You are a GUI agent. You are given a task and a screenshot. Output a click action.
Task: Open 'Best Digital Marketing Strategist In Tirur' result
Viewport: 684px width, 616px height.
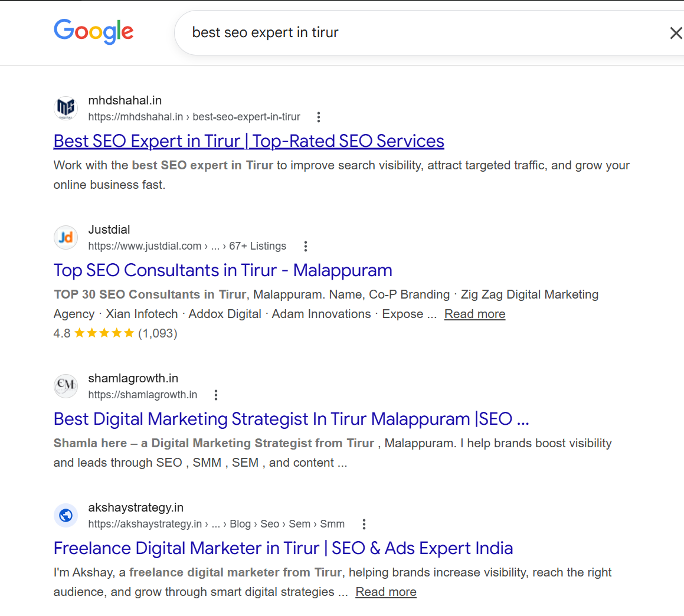[x=291, y=419]
